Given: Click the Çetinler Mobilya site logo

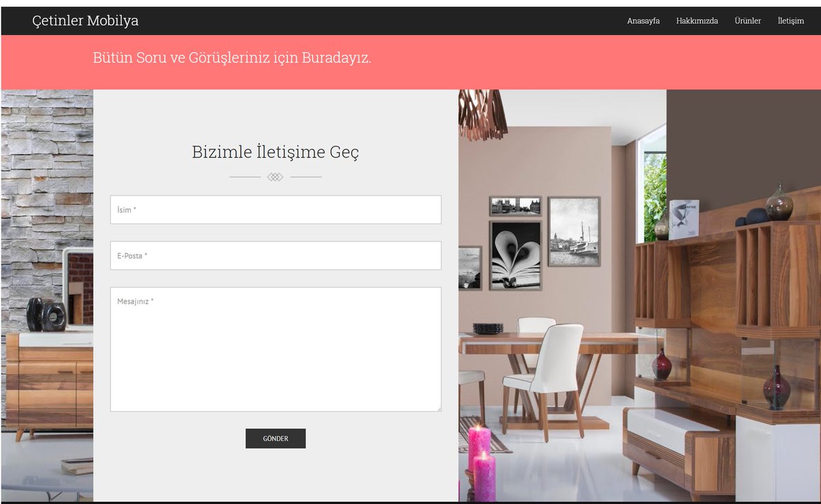Looking at the screenshot, I should click(x=83, y=21).
